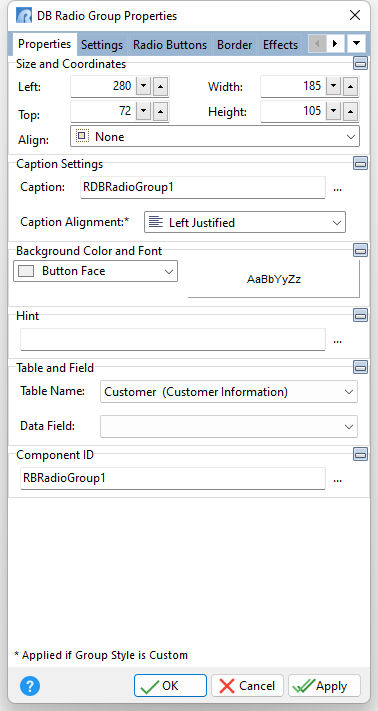Switch to the Settings tab
This screenshot has height=711, width=378.
coord(102,45)
